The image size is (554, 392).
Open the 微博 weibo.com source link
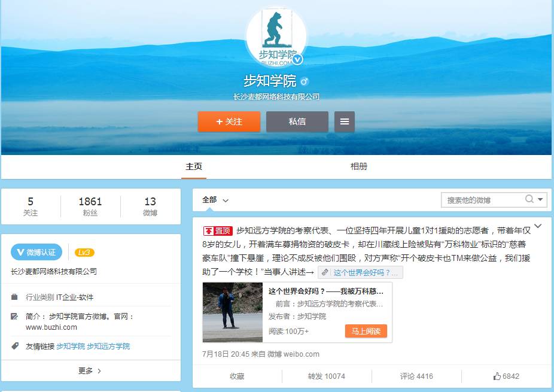click(293, 354)
